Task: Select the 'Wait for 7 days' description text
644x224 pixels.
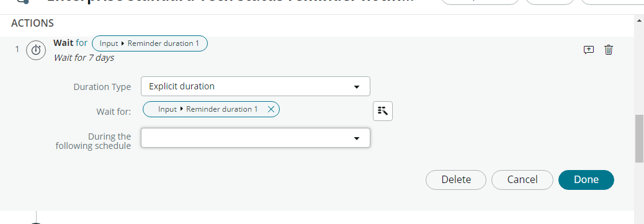Action: [x=84, y=58]
